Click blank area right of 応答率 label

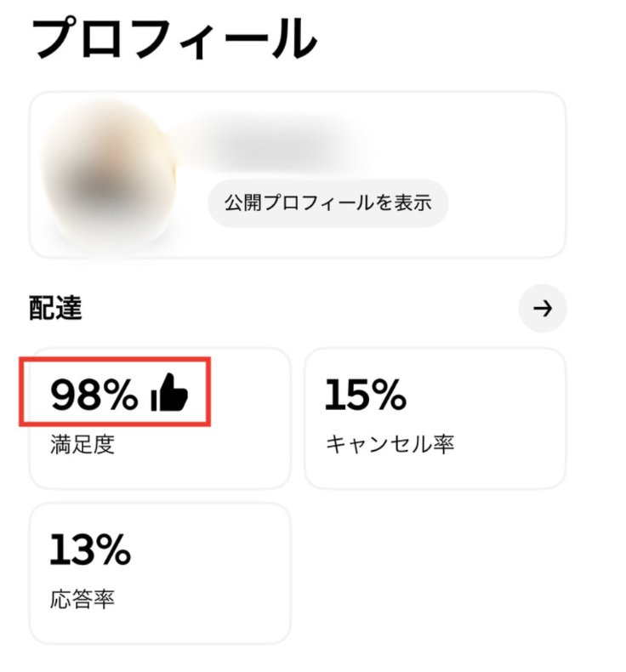coord(204,599)
